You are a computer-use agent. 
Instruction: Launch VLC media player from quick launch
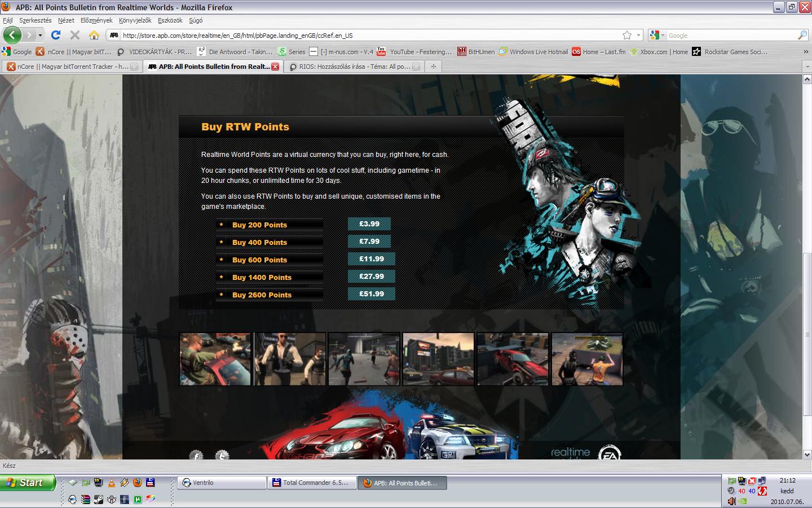coord(111,483)
